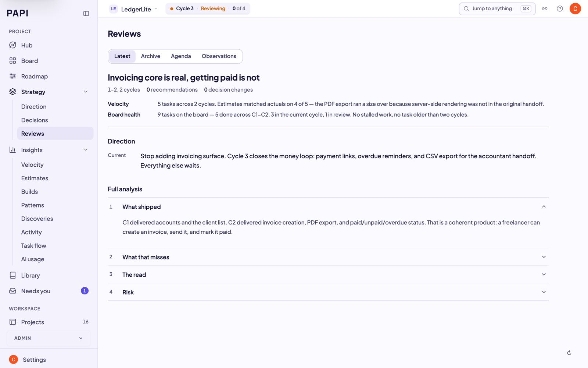Open the Needs you inbox

pyautogui.click(x=49, y=291)
